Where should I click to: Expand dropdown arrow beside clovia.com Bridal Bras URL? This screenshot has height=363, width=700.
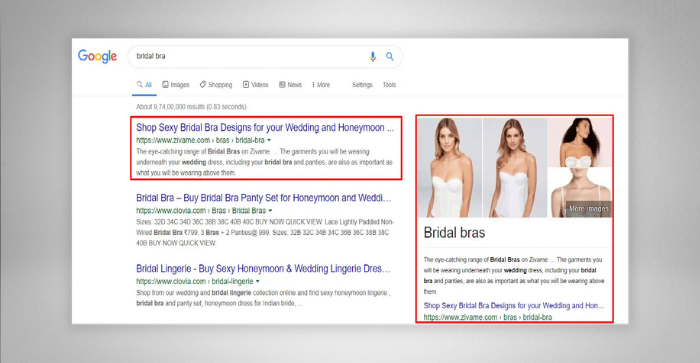(x=271, y=210)
